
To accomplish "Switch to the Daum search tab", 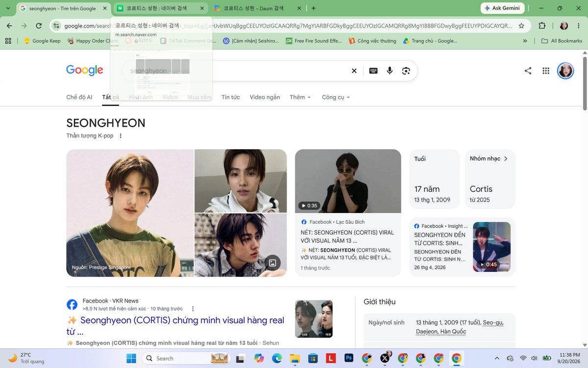I will click(x=259, y=8).
